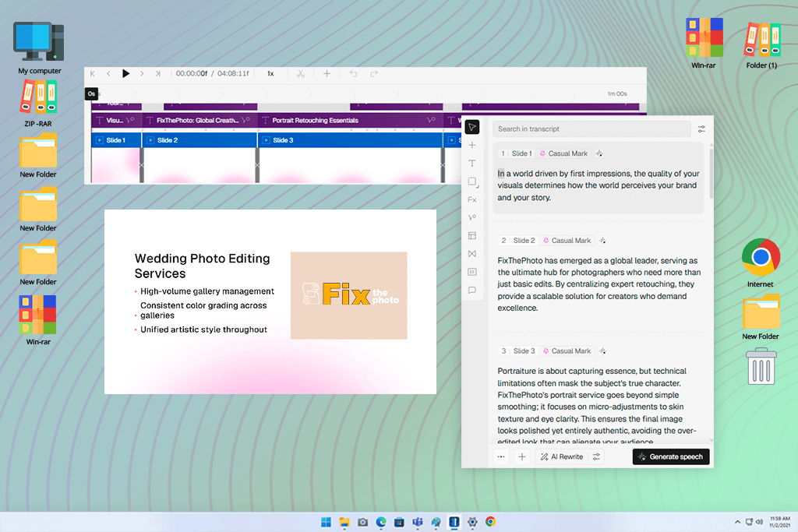Open the Internet Chrome desktop shortcut
798x532 pixels.
click(761, 263)
